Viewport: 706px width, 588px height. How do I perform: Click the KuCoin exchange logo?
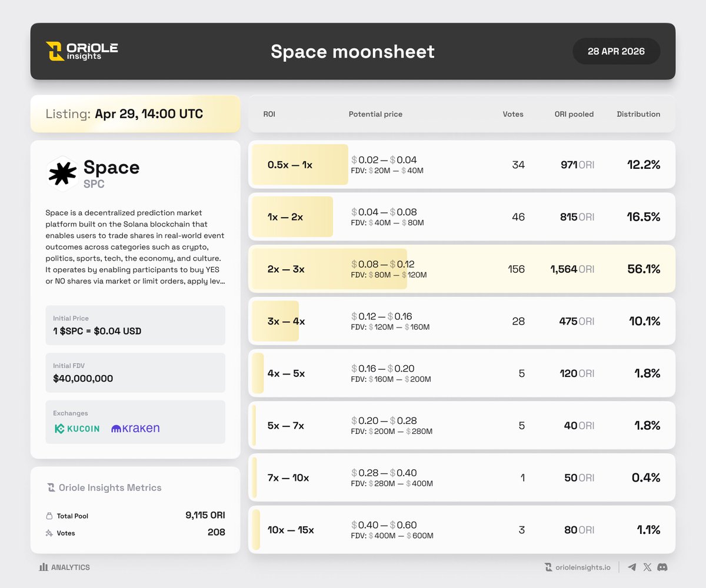pos(77,429)
